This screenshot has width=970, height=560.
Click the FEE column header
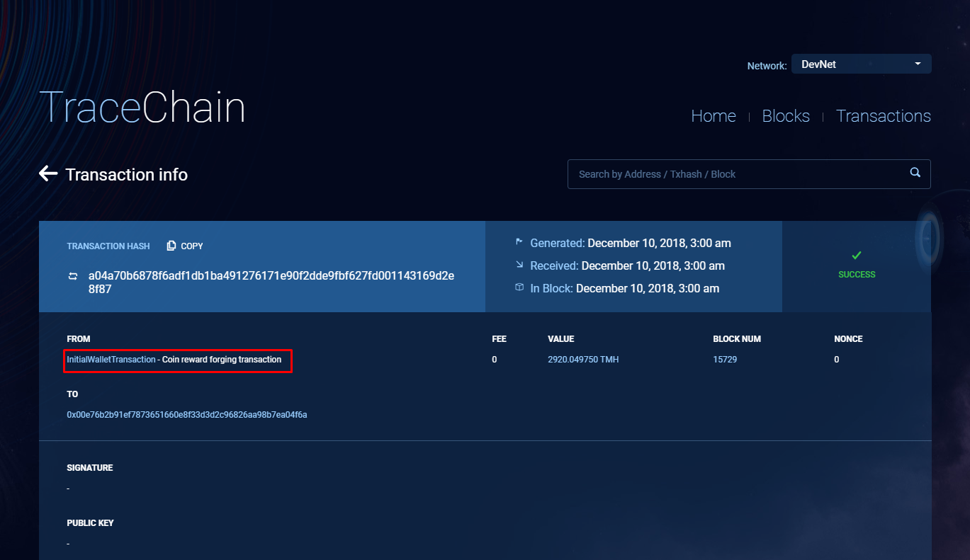[499, 339]
